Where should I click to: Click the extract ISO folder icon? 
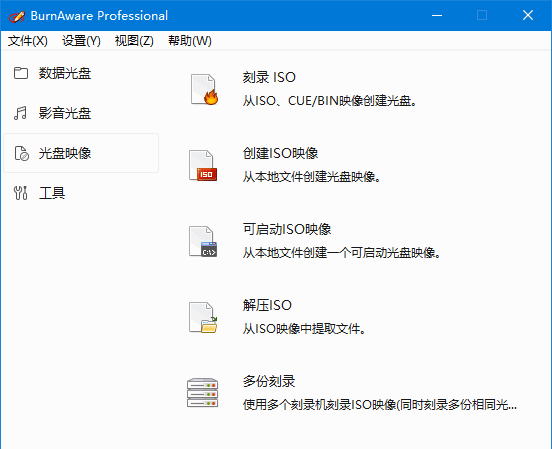pyautogui.click(x=203, y=318)
